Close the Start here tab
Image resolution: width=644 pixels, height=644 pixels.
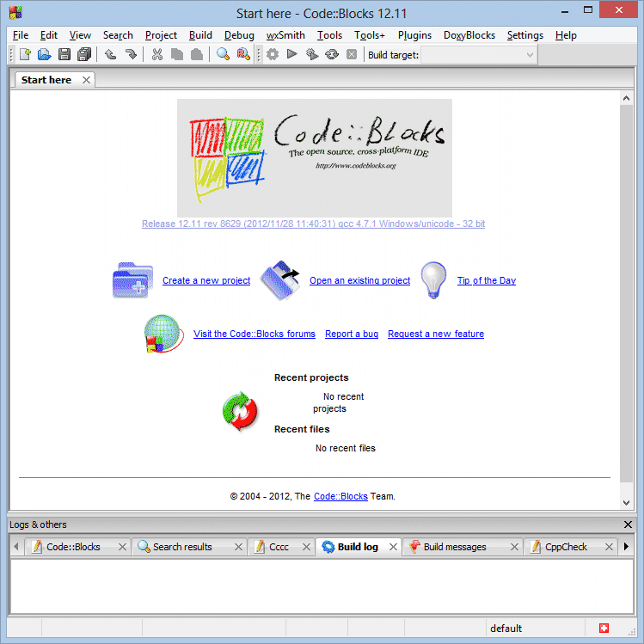(x=86, y=80)
